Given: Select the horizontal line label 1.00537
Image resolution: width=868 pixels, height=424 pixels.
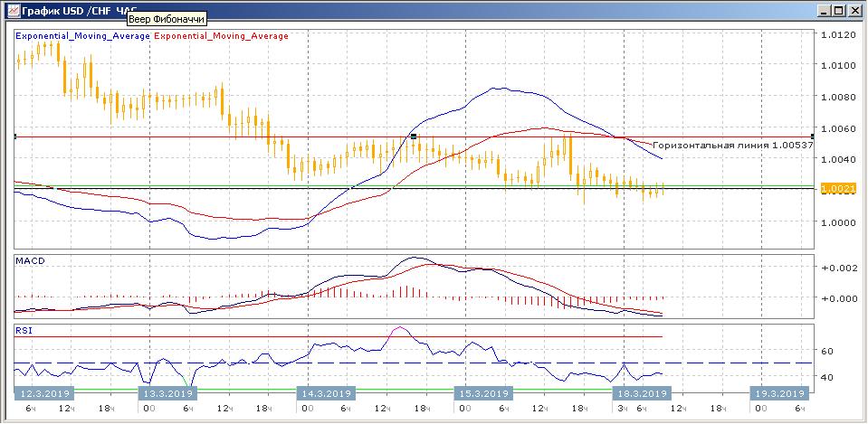Looking at the screenshot, I should (x=733, y=146).
